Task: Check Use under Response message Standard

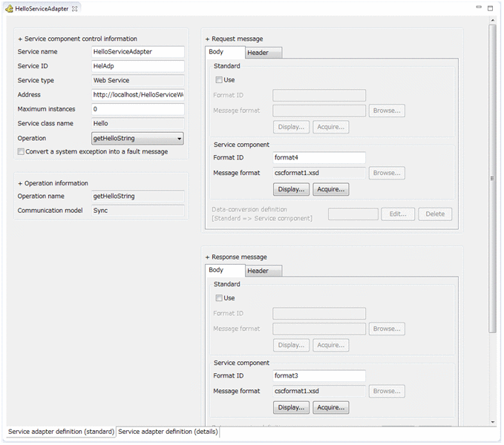Action: pyautogui.click(x=219, y=298)
